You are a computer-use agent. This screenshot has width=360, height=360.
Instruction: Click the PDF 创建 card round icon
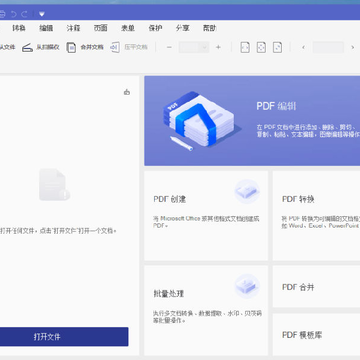point(247,191)
